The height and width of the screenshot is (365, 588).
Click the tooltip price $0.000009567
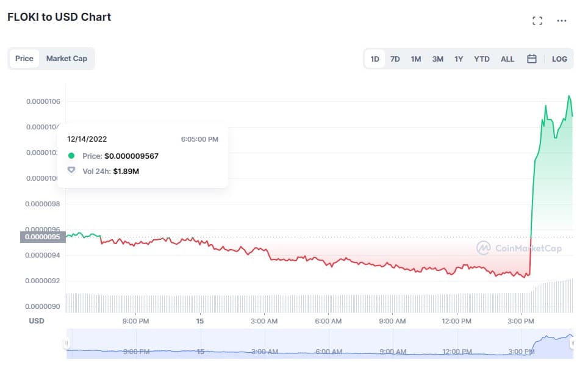coord(131,156)
